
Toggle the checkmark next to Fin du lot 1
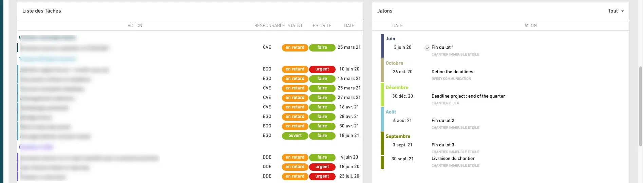(x=427, y=48)
